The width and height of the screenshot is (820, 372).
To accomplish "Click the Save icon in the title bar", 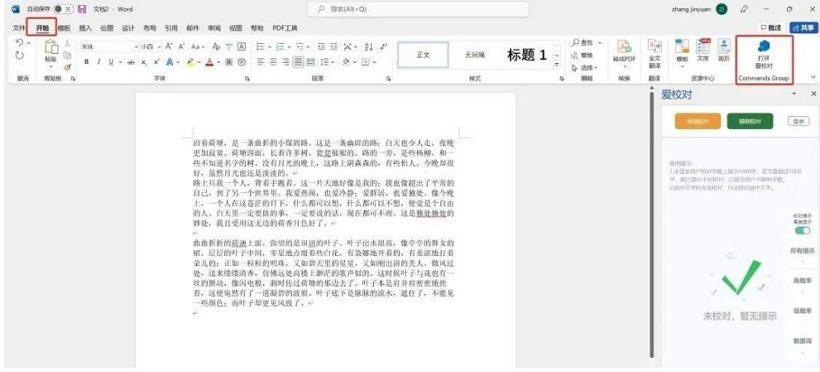I will coord(82,9).
